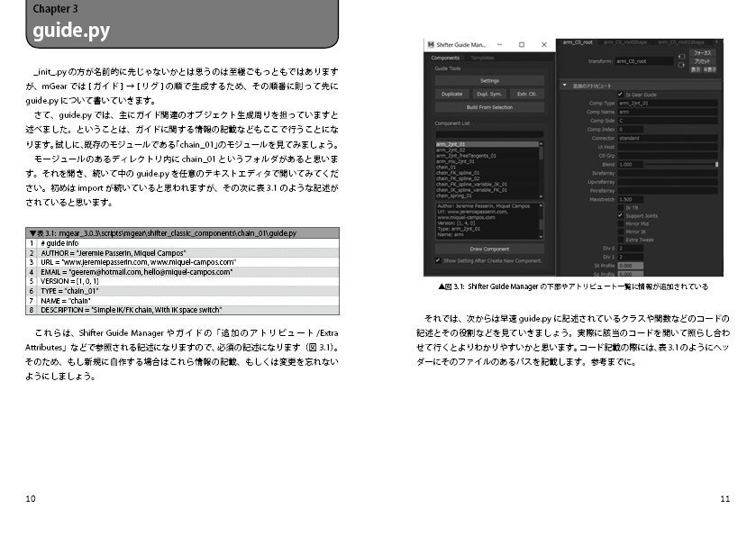Click the Settings button in Guide Tools
Image resolution: width=756 pixels, height=536 pixels.
click(489, 80)
